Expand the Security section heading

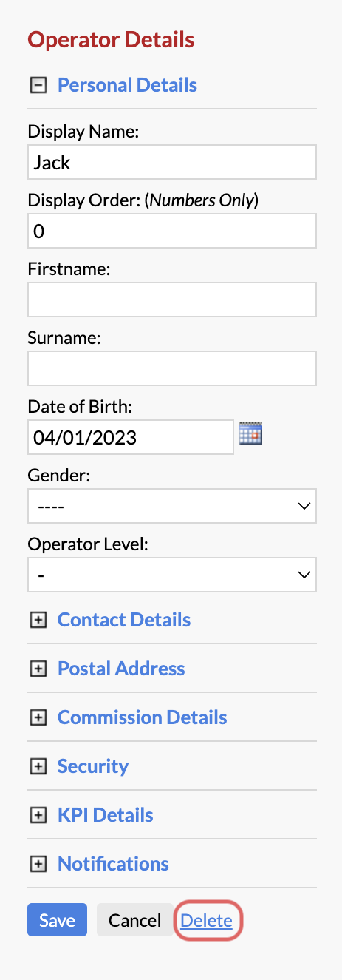93,766
